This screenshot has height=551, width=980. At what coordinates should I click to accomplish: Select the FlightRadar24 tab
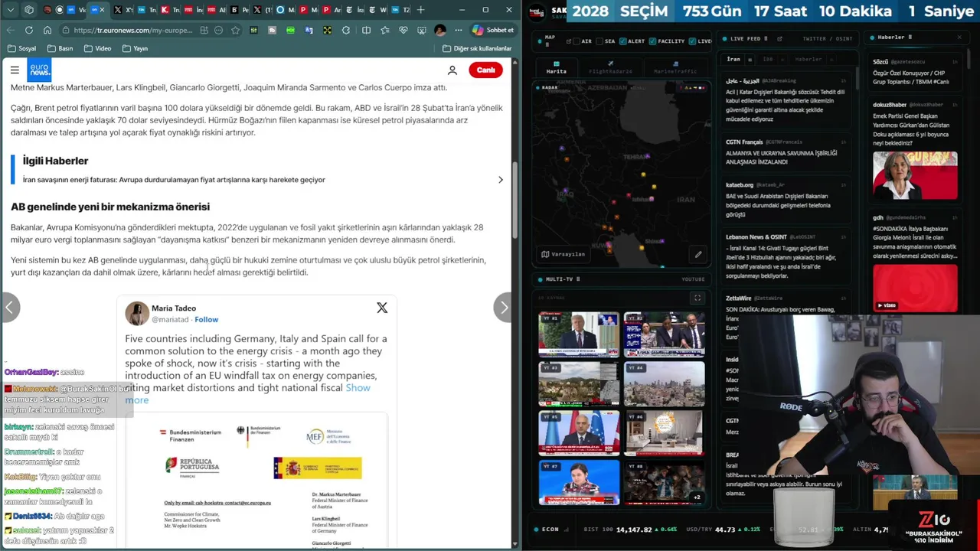coord(610,67)
